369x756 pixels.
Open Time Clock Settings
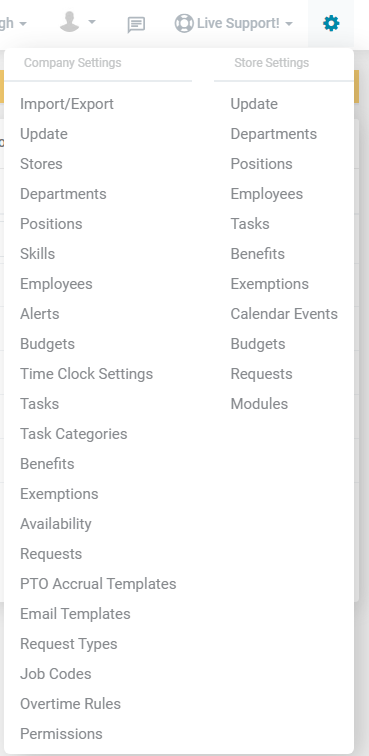click(x=86, y=374)
